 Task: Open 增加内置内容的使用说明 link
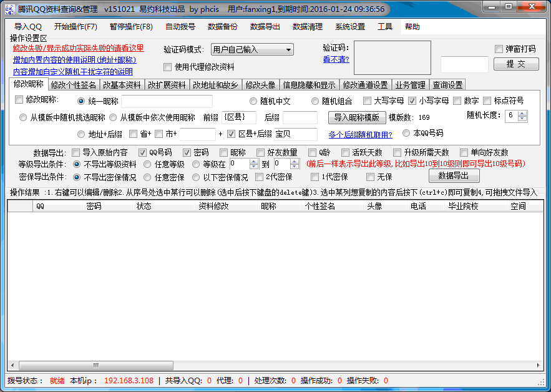point(74,60)
